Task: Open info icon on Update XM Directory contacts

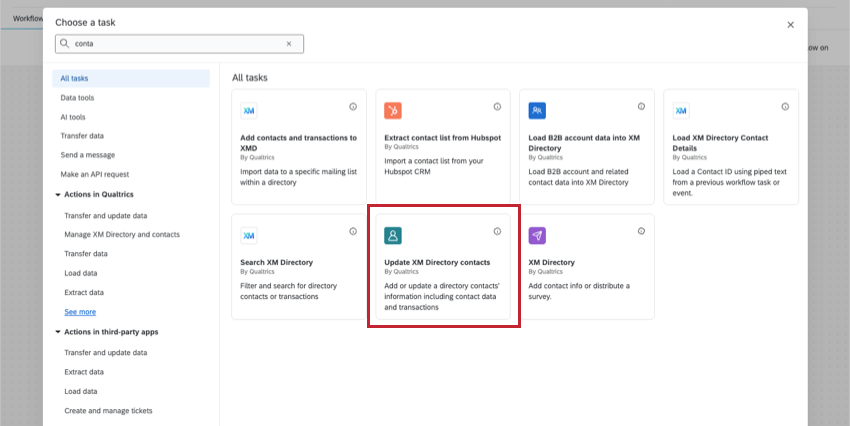Action: (497, 231)
